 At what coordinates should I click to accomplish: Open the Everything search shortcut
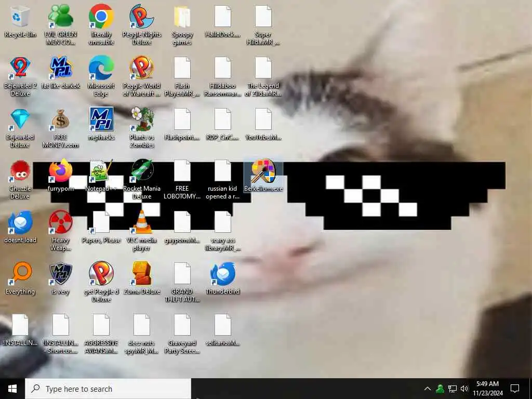(x=20, y=279)
